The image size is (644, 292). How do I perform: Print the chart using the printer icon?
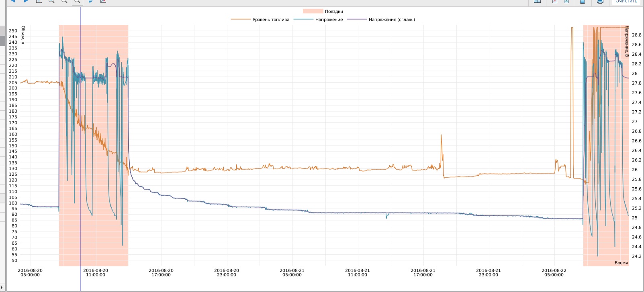pyautogui.click(x=600, y=2)
